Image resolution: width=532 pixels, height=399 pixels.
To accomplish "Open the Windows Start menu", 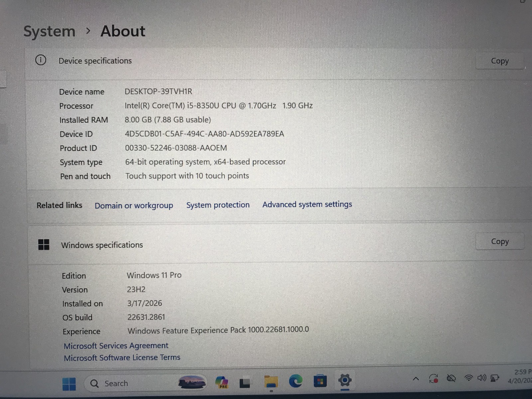I will [x=69, y=384].
